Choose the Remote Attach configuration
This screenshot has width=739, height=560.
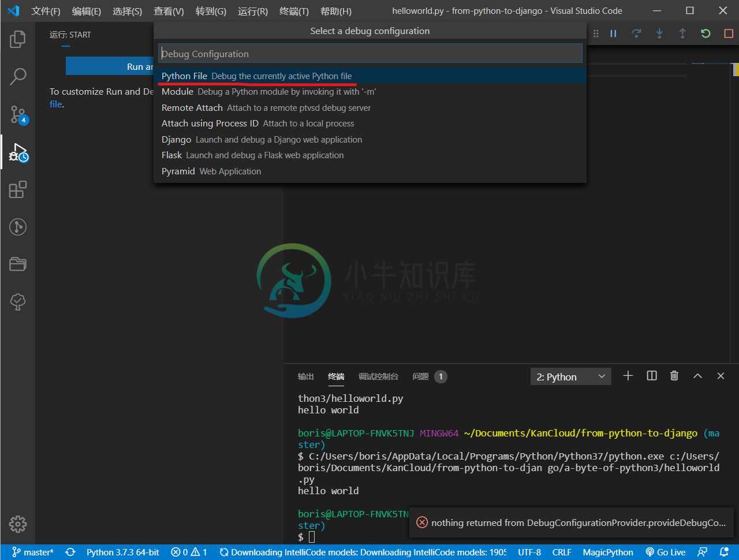point(370,108)
